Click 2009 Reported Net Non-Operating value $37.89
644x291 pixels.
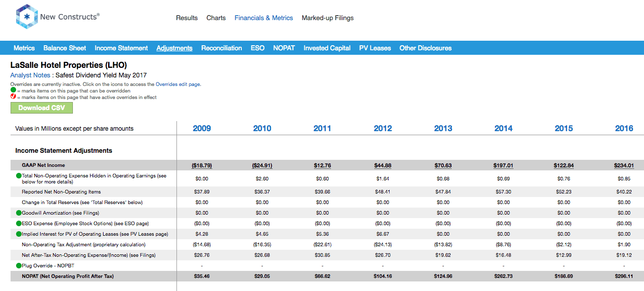coord(202,192)
